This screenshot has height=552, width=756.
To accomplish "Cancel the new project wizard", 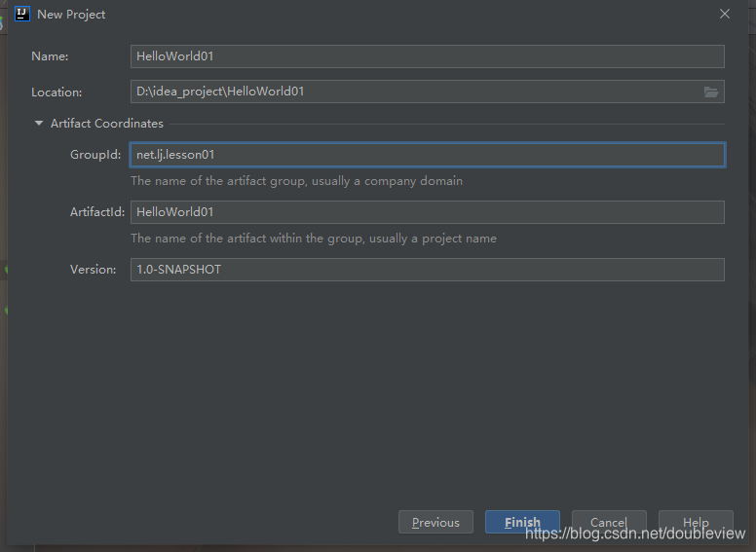I will (x=609, y=522).
